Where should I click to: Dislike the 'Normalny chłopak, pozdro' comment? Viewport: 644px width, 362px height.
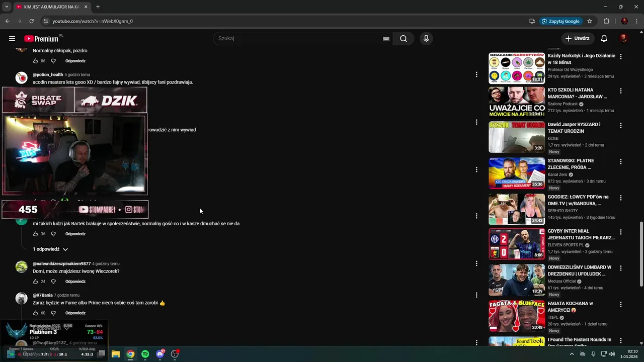[53, 61]
